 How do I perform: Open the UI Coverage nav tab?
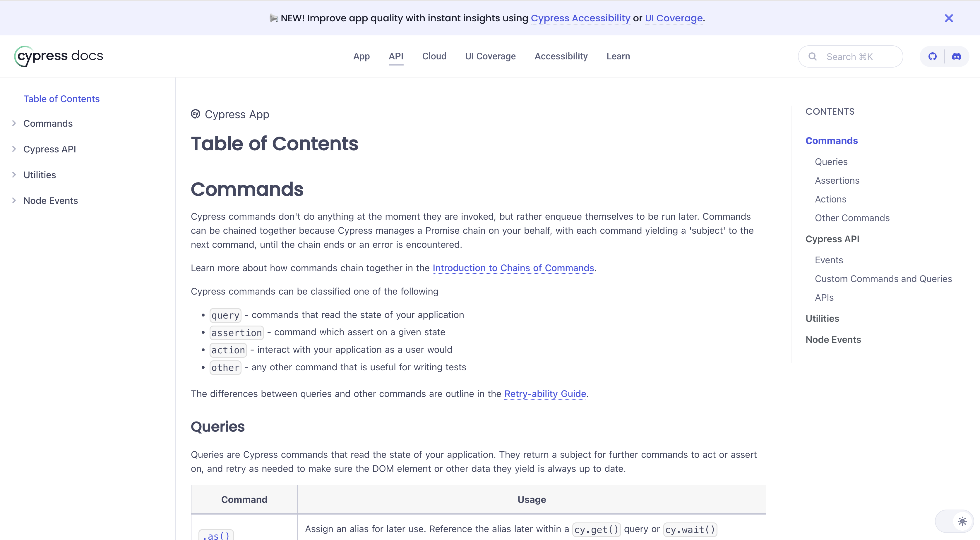490,56
